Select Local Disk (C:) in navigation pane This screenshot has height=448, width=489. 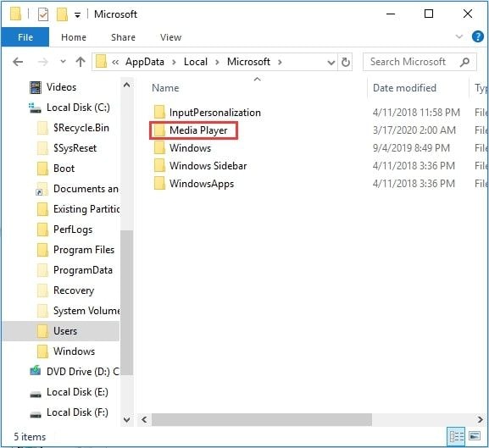click(78, 108)
